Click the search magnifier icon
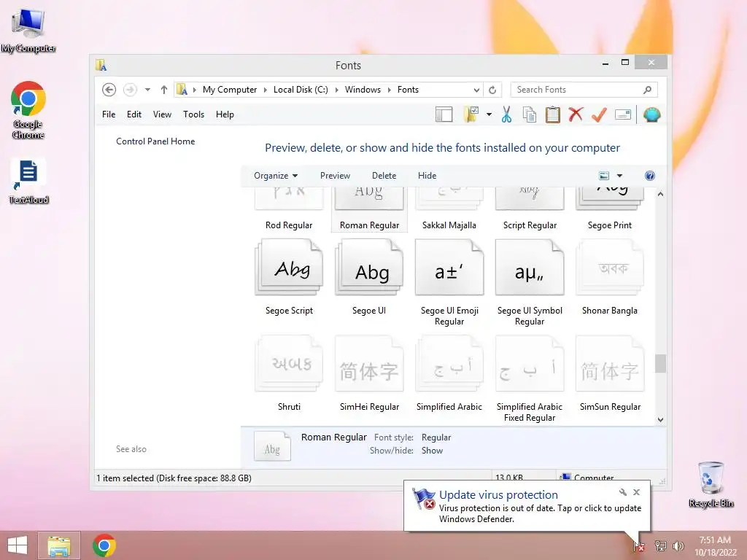 (x=648, y=90)
